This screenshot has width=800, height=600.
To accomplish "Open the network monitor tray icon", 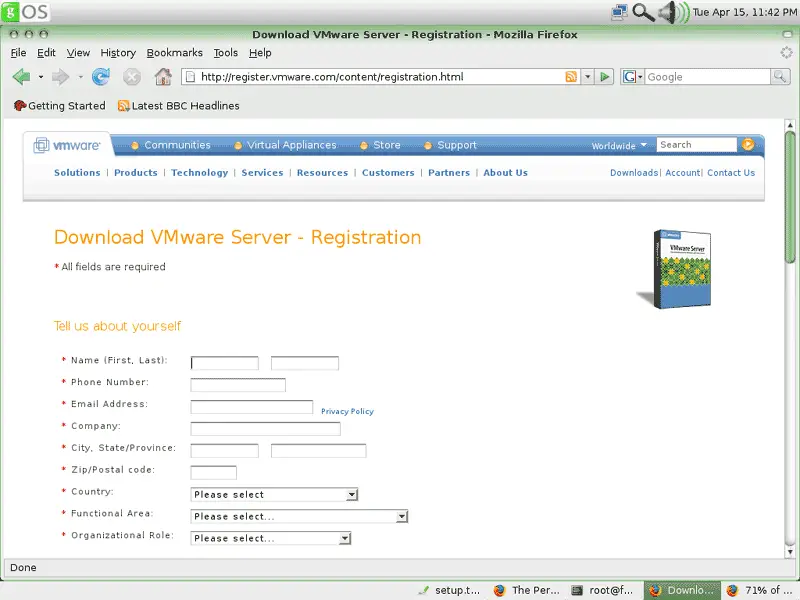I will click(619, 12).
